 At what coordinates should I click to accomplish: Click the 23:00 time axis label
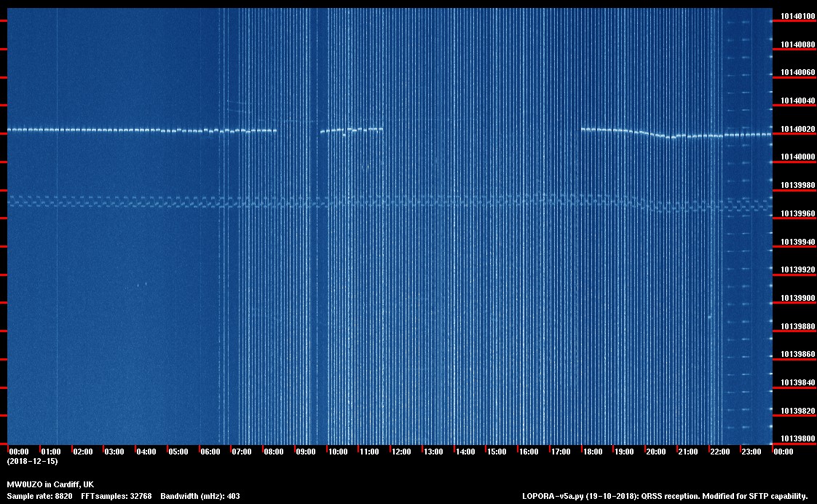(x=751, y=452)
